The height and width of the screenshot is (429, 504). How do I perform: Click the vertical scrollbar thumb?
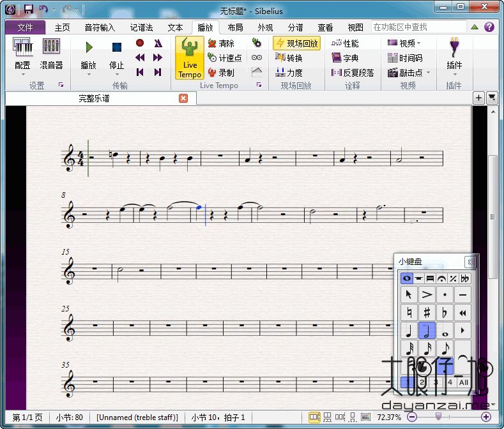(x=493, y=217)
